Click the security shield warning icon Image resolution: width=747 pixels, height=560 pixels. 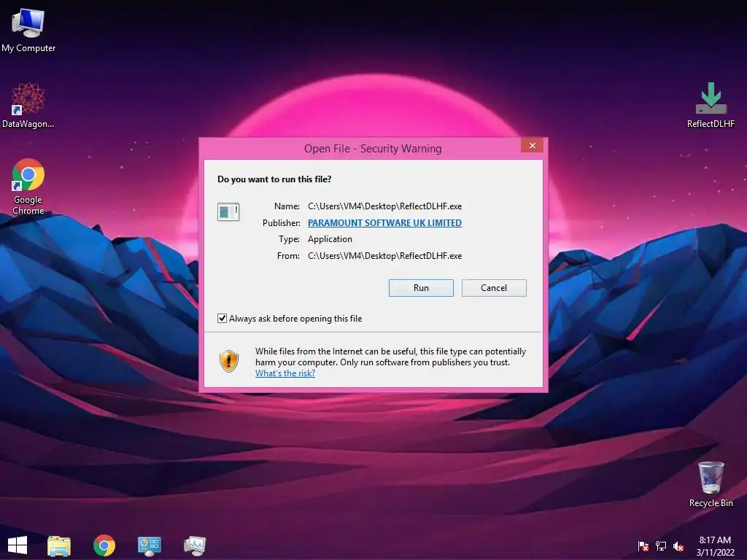click(x=228, y=362)
